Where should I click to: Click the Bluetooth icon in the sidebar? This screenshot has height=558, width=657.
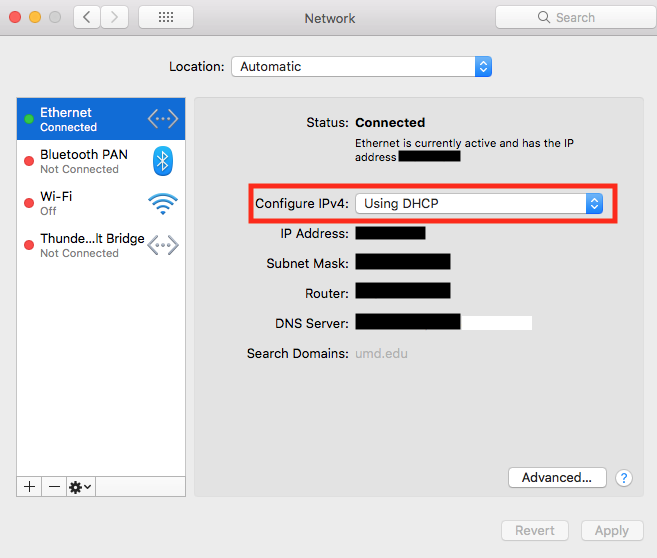pos(162,161)
